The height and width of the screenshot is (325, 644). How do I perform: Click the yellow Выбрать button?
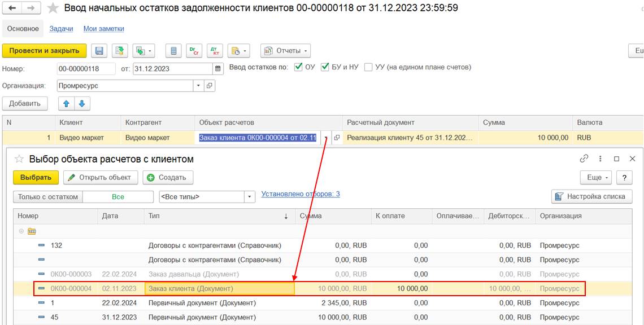[36, 177]
